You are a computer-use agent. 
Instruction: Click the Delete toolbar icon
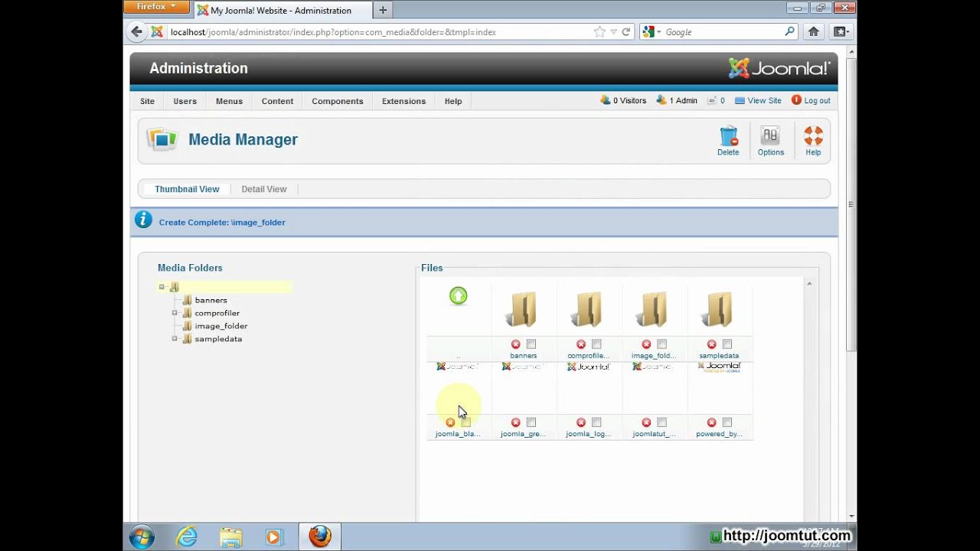tap(727, 140)
